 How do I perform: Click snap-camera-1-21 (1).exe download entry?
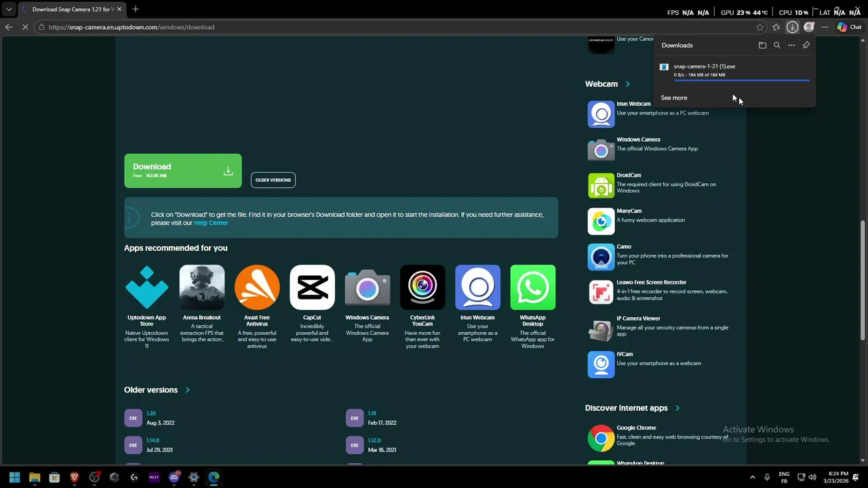(x=734, y=70)
